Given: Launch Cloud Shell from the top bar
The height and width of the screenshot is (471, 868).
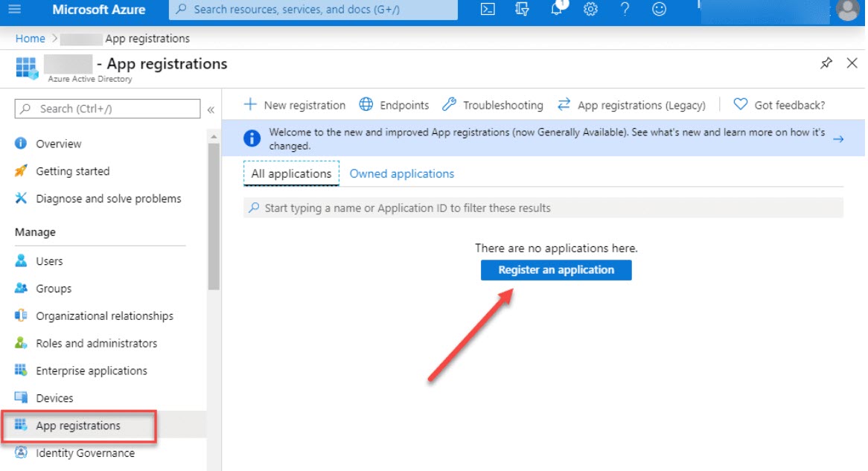Looking at the screenshot, I should click(488, 10).
